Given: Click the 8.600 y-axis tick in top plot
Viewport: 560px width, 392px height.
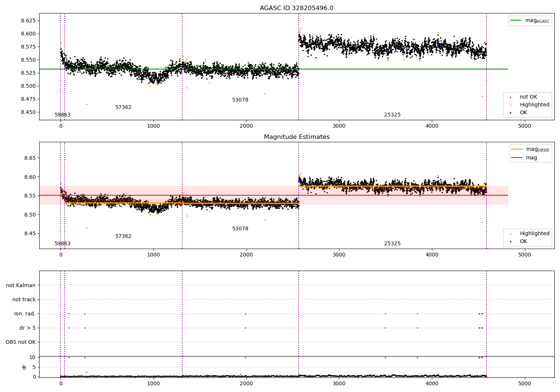Looking at the screenshot, I should coord(28,34).
